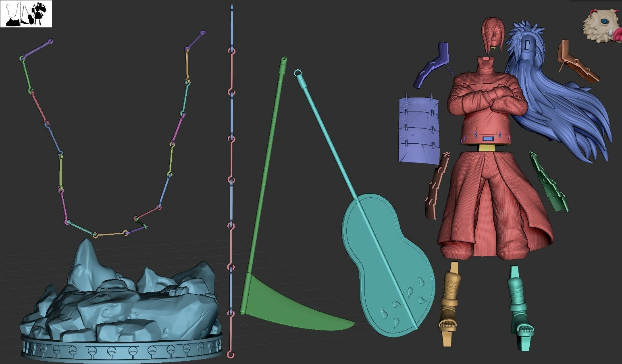The height and width of the screenshot is (364, 622).
Task: Select the long vertical hooked chain rod
Action: (231, 181)
